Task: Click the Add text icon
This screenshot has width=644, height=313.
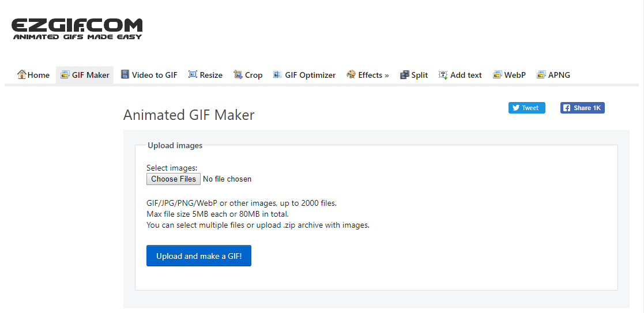Action: pos(443,75)
